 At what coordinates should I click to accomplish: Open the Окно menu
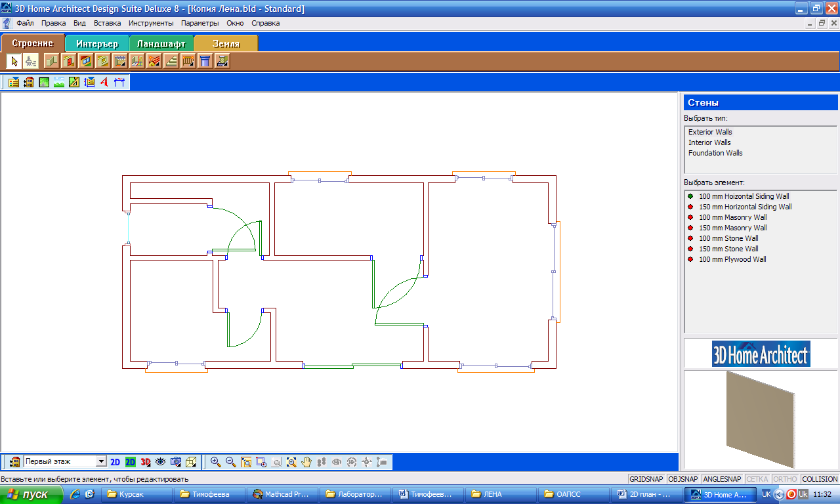coord(235,23)
